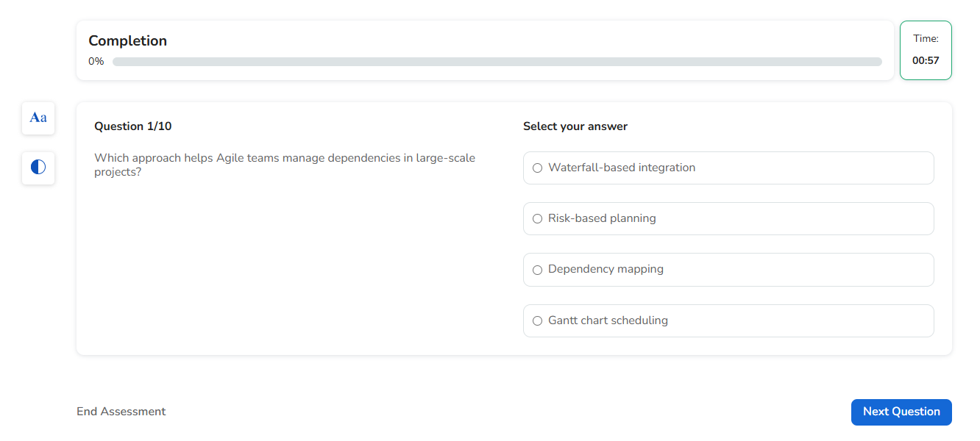This screenshot has height=441, width=980.
Task: Click the Completion progress bar
Action: click(x=497, y=62)
